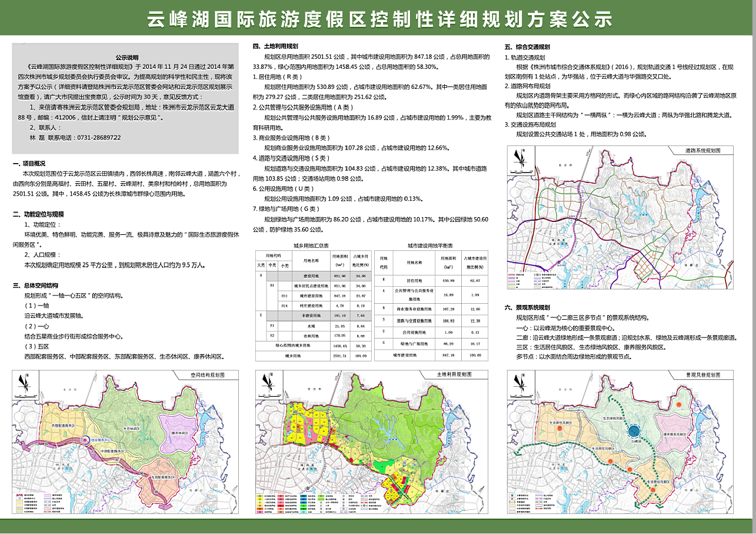Viewport: 756px width, 534px height.
Task: Click the 四、土地利用规划 section heading
Action: click(275, 47)
